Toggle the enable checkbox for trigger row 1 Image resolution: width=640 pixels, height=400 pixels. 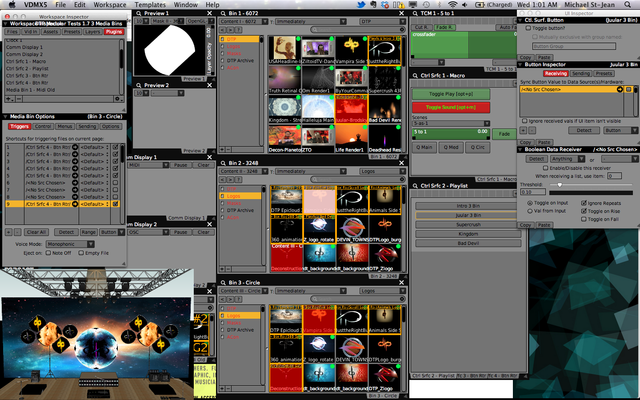coord(116,147)
